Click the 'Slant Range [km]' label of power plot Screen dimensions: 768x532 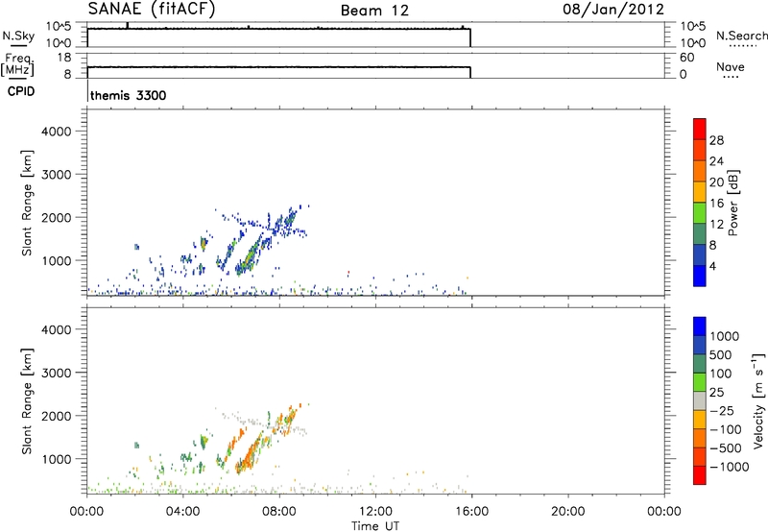click(27, 203)
